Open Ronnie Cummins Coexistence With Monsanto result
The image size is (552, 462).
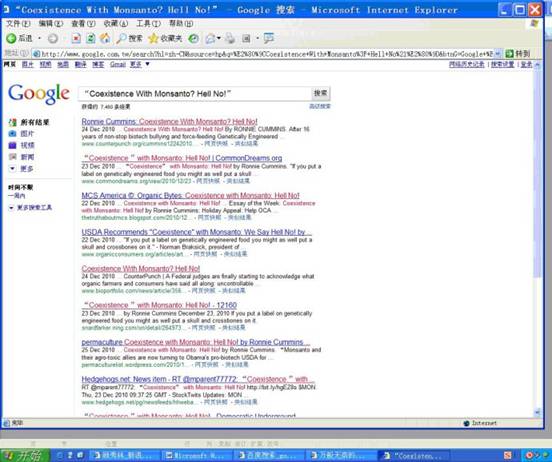tap(169, 121)
